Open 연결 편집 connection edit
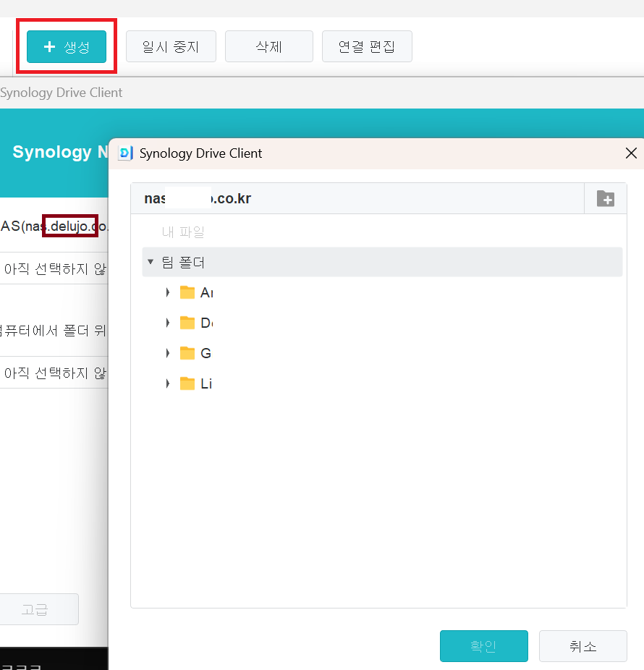The image size is (644, 670). click(x=367, y=46)
